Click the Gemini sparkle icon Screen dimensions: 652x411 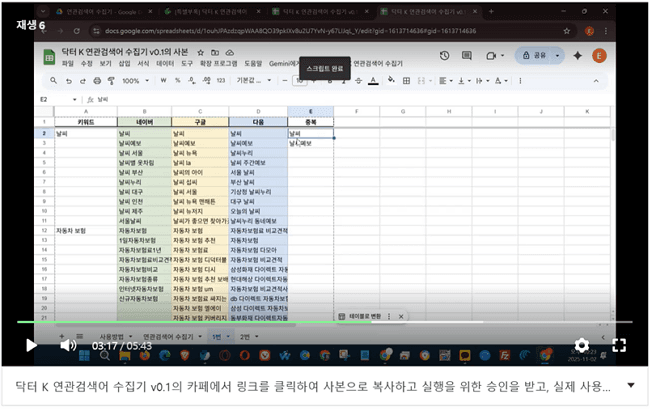pyautogui.click(x=578, y=56)
